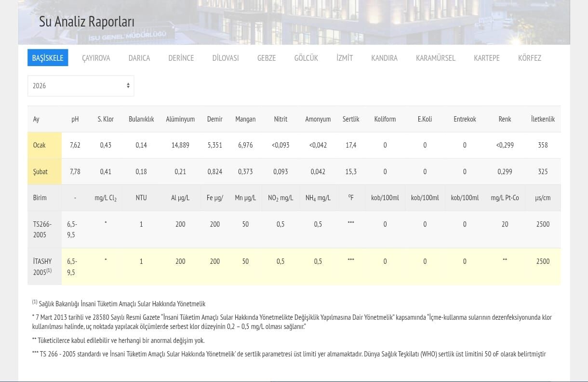Open the KÖRFEZ district tab
588x382 pixels.
pos(529,58)
